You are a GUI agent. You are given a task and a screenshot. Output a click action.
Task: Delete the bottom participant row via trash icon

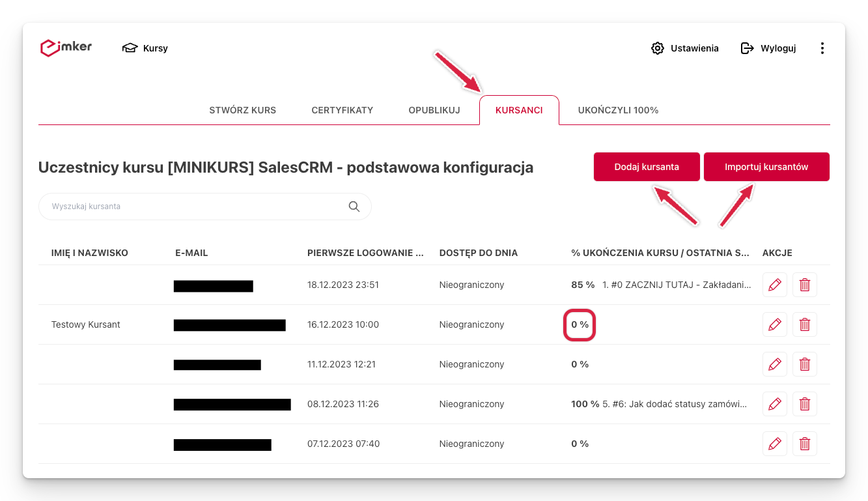click(x=804, y=444)
